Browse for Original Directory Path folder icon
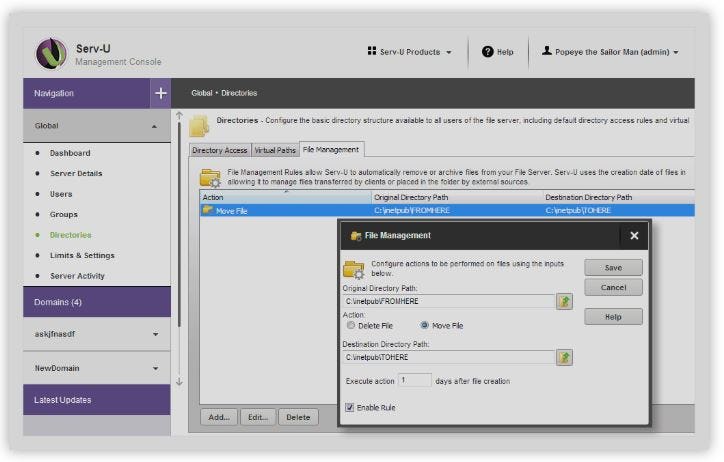This screenshot has height=462, width=724. (564, 301)
